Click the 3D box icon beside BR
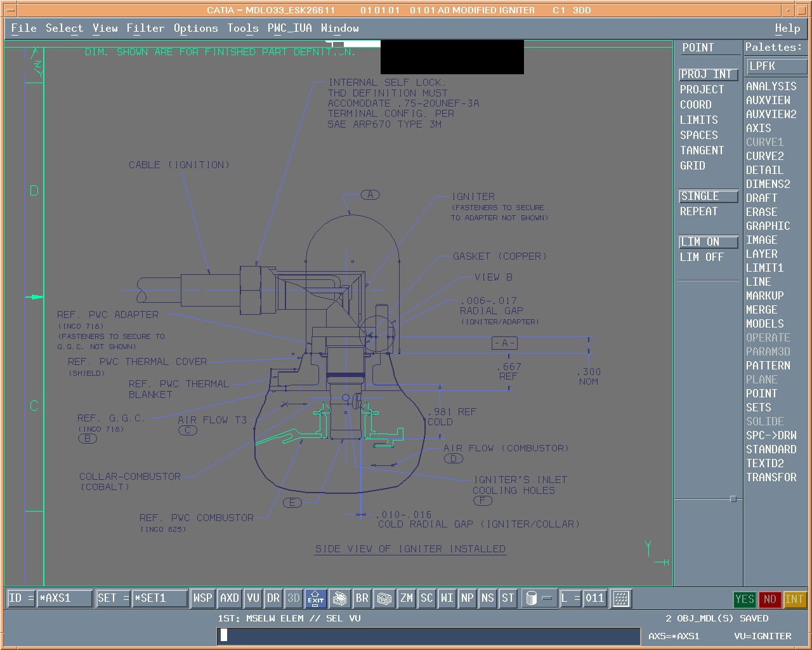 (x=384, y=598)
